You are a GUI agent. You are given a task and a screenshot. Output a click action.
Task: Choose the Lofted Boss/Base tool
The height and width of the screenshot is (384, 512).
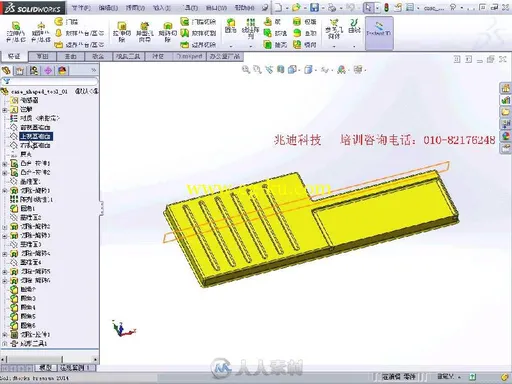[x=80, y=33]
